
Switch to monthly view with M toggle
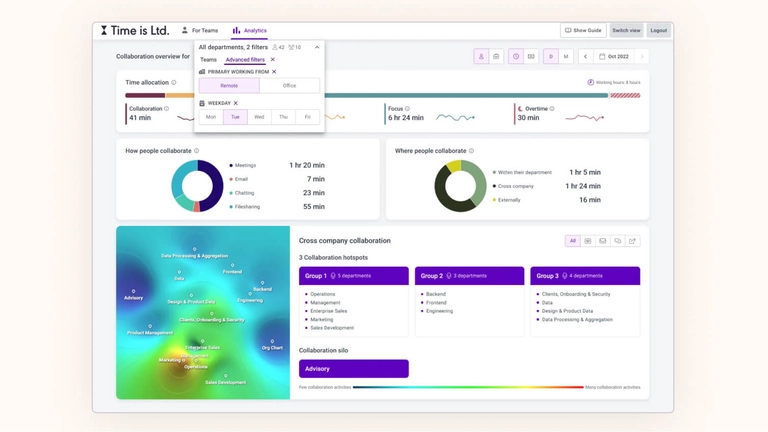[566, 57]
